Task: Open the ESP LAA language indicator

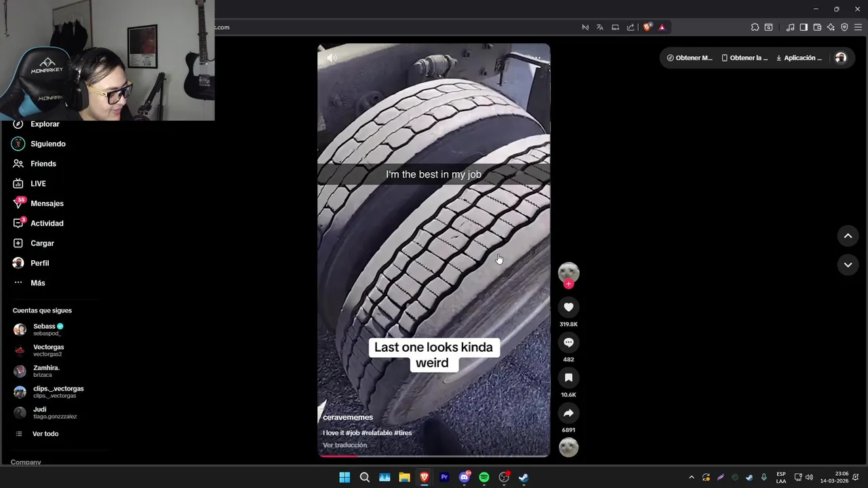Action: click(x=781, y=477)
